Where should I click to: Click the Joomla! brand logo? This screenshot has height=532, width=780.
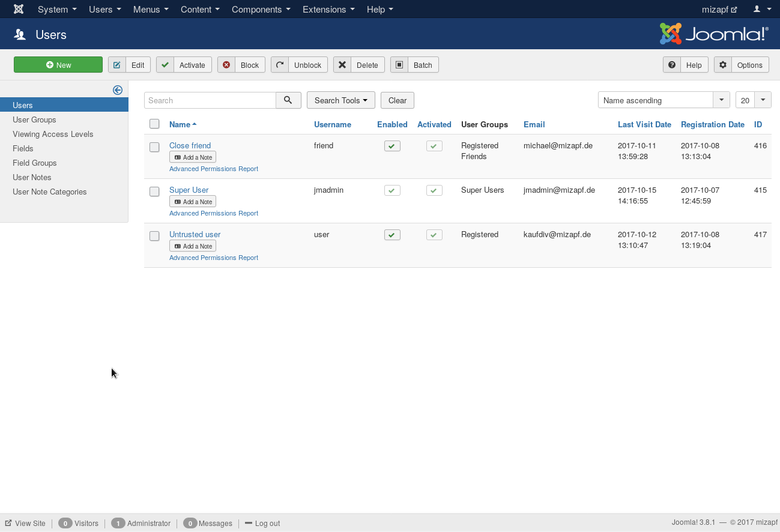[x=714, y=34]
